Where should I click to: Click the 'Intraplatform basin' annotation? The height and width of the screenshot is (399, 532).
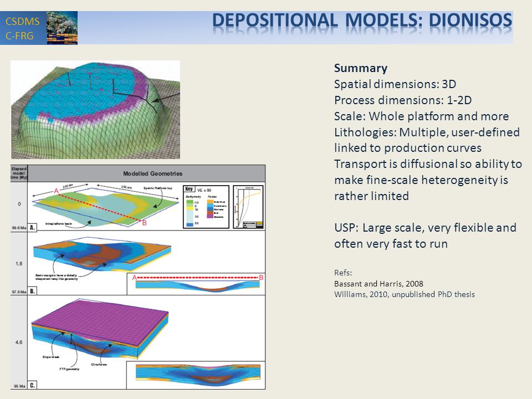click(59, 223)
